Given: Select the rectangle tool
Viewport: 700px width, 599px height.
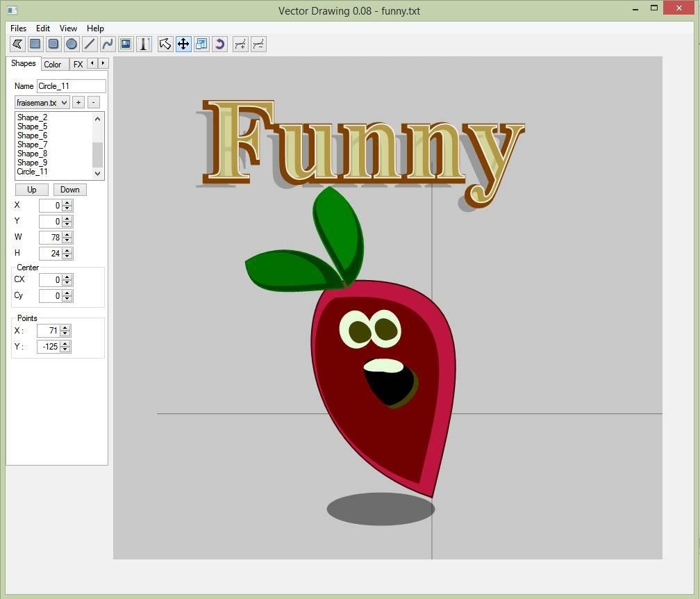Looking at the screenshot, I should pos(35,44).
